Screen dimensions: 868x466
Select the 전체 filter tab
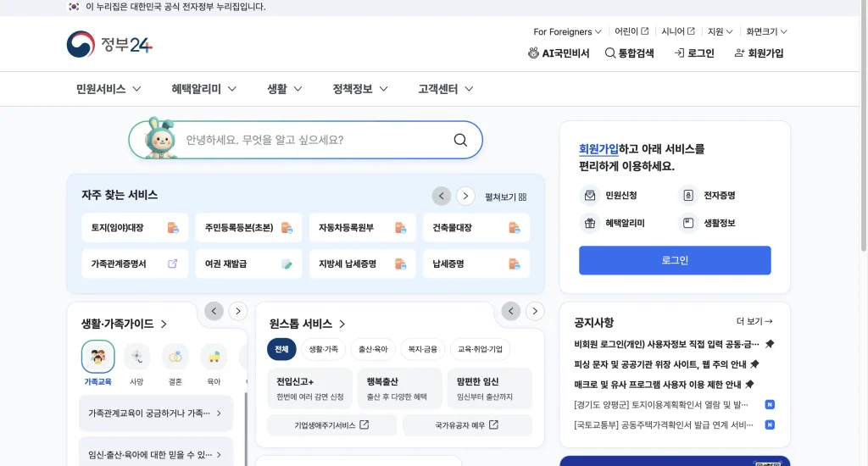281,349
